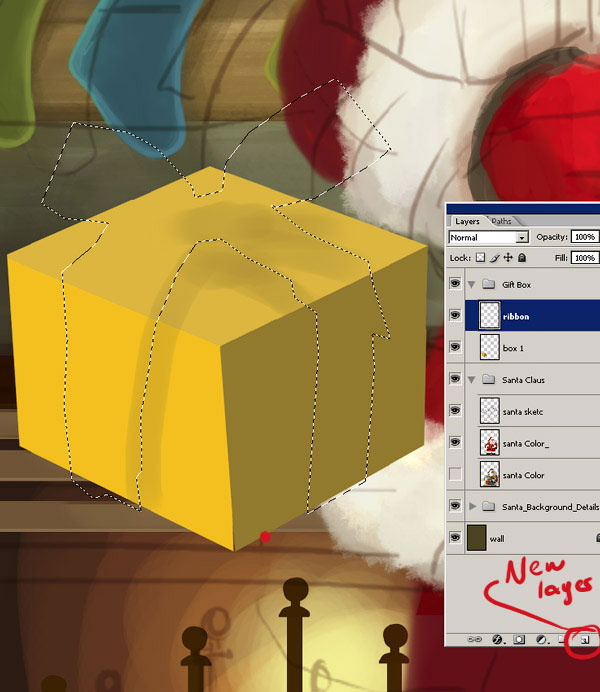Viewport: 600px width, 692px height.
Task: Open the Add Layer Style menu icon
Action: pyautogui.click(x=497, y=638)
